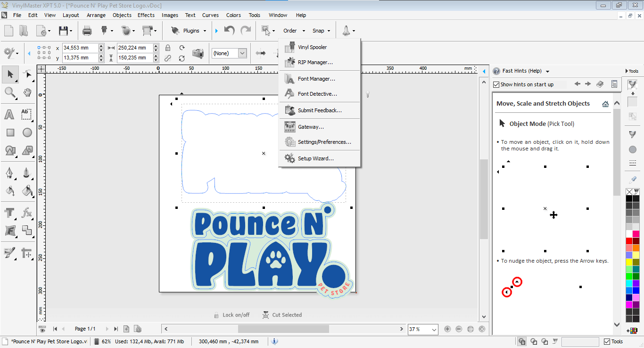Launch Setup Wizard from the menu
This screenshot has width=644, height=348.
(x=320, y=158)
